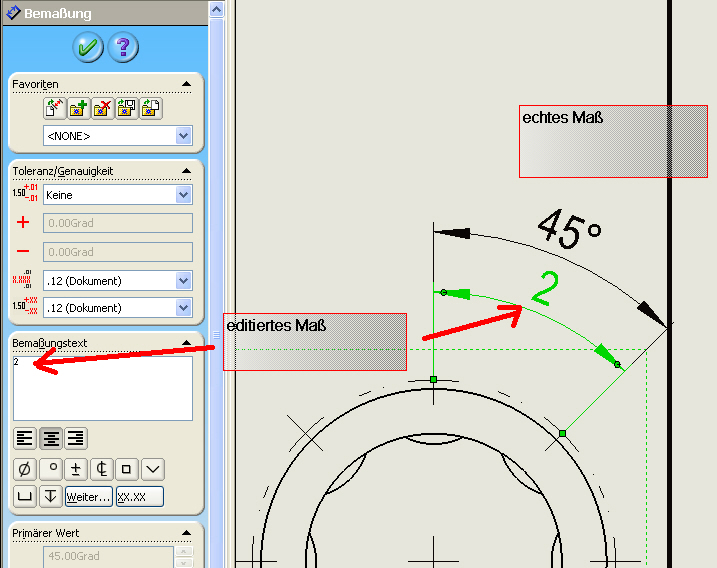The width and height of the screenshot is (717, 568).
Task: Open help with the question mark icon
Action: [123, 47]
